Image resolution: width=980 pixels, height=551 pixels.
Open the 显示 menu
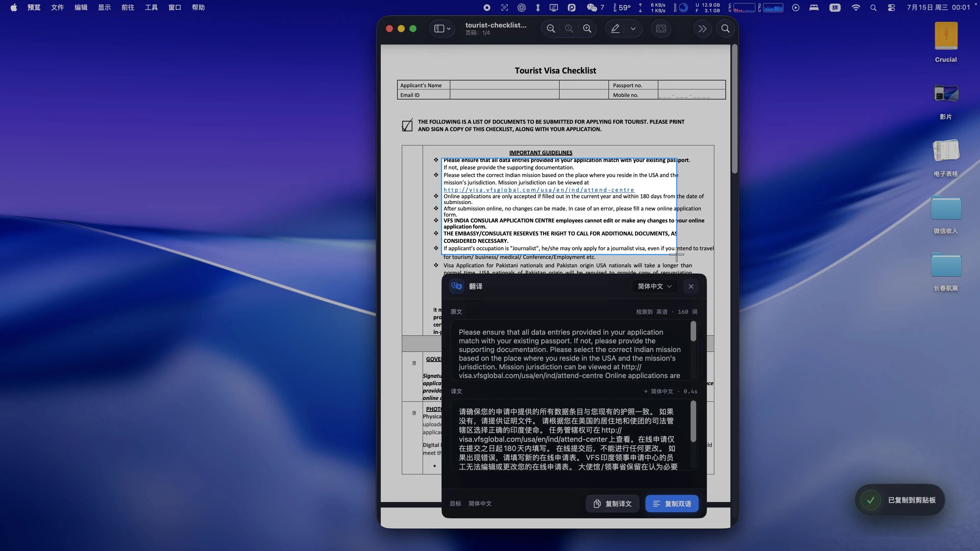click(104, 7)
